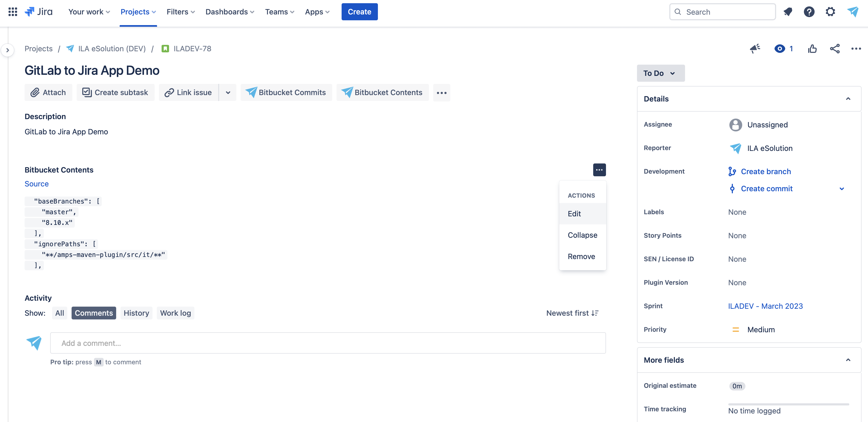Open ILADEV-78 breadcrumb link

(192, 49)
